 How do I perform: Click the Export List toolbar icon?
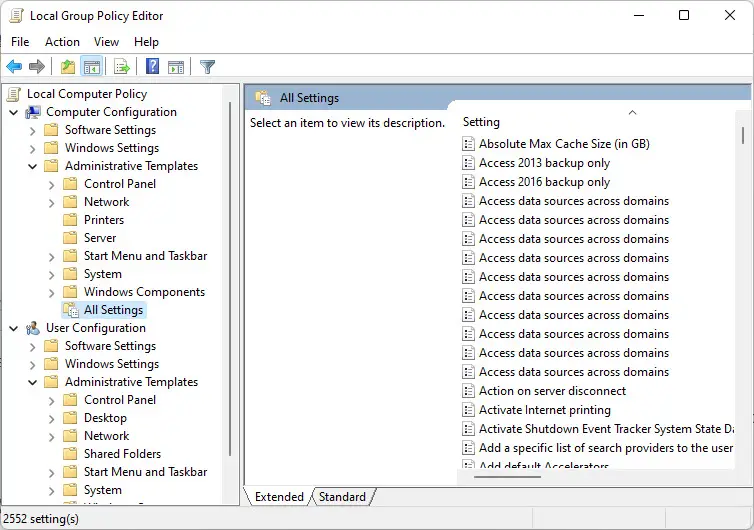coord(122,67)
